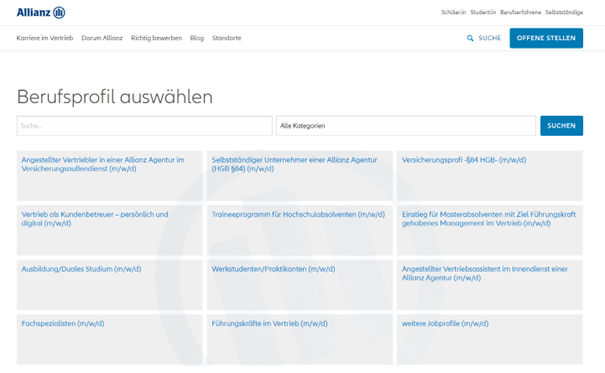The width and height of the screenshot is (605, 373).
Task: Go to the Blog page
Action: click(197, 38)
